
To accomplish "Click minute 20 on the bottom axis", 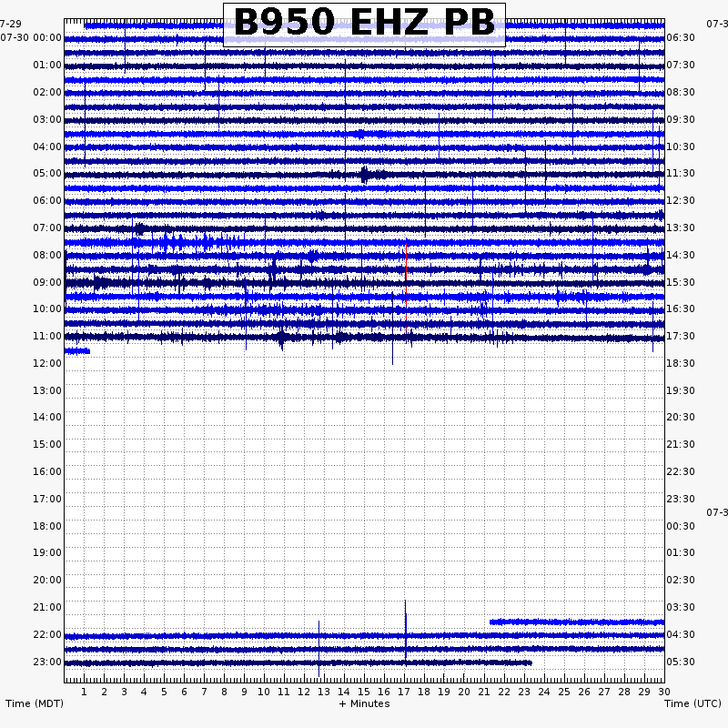I will (x=464, y=692).
